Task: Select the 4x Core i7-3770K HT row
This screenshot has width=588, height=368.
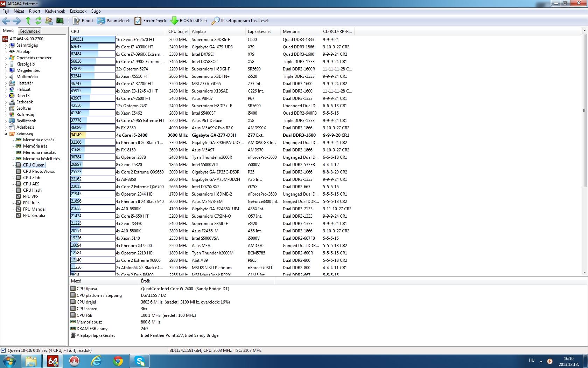Action: click(212, 83)
